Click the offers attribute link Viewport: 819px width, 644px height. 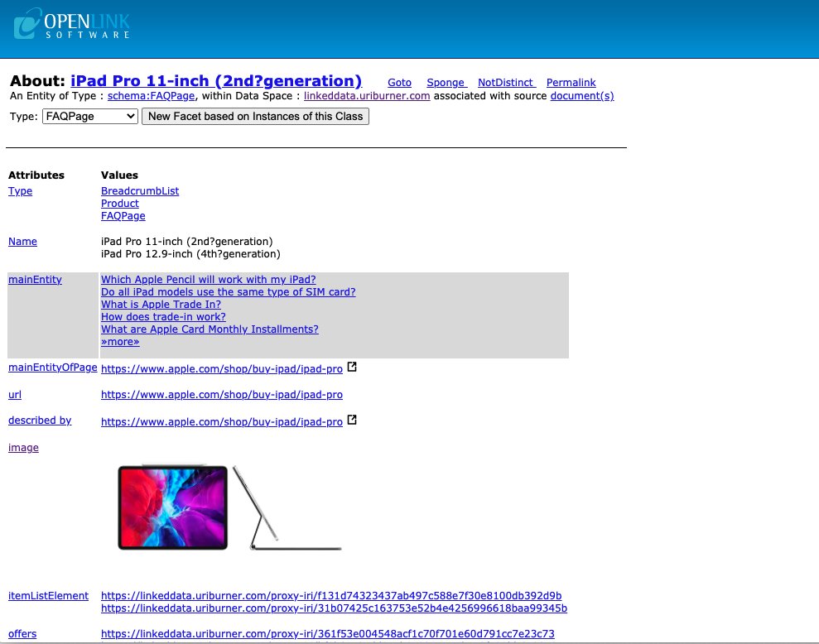22,633
